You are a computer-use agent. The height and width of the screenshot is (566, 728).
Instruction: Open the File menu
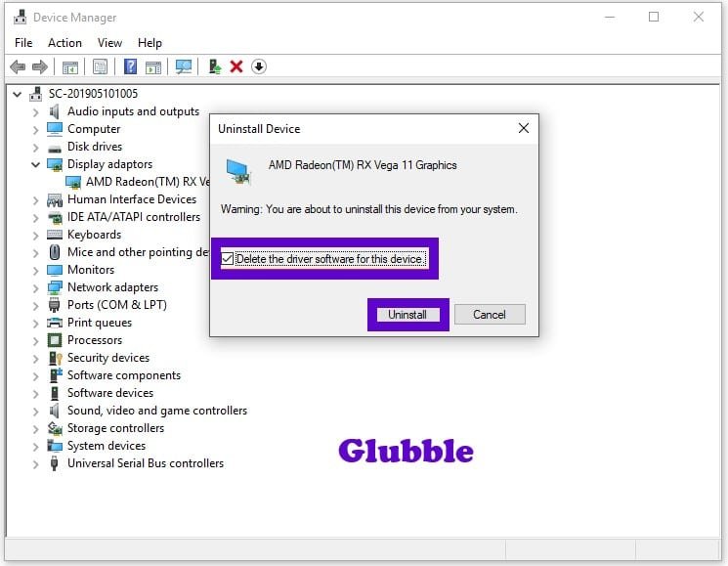[23, 43]
